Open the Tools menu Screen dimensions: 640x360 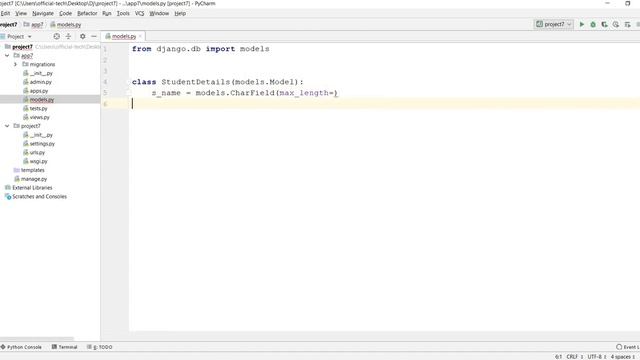pos(123,13)
